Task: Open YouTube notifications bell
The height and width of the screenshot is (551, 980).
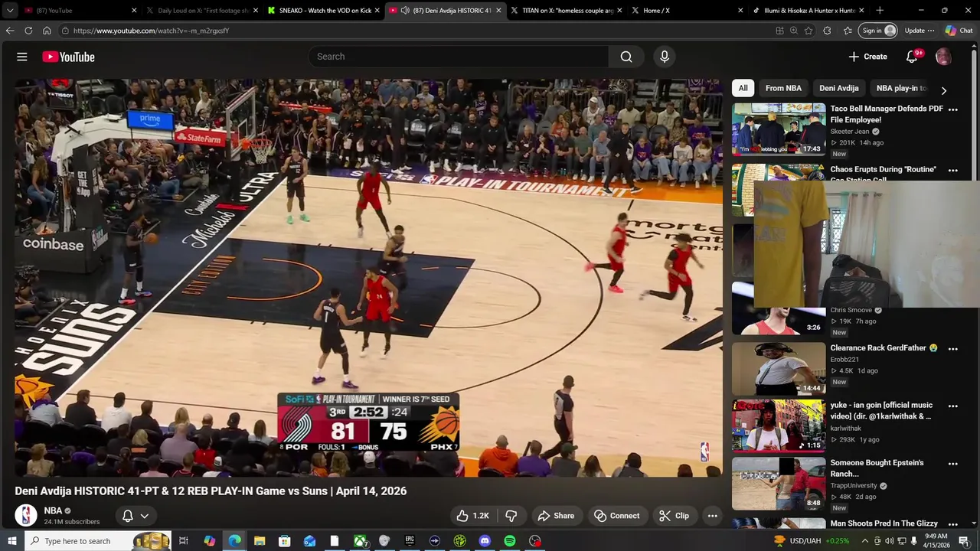Action: 912,57
